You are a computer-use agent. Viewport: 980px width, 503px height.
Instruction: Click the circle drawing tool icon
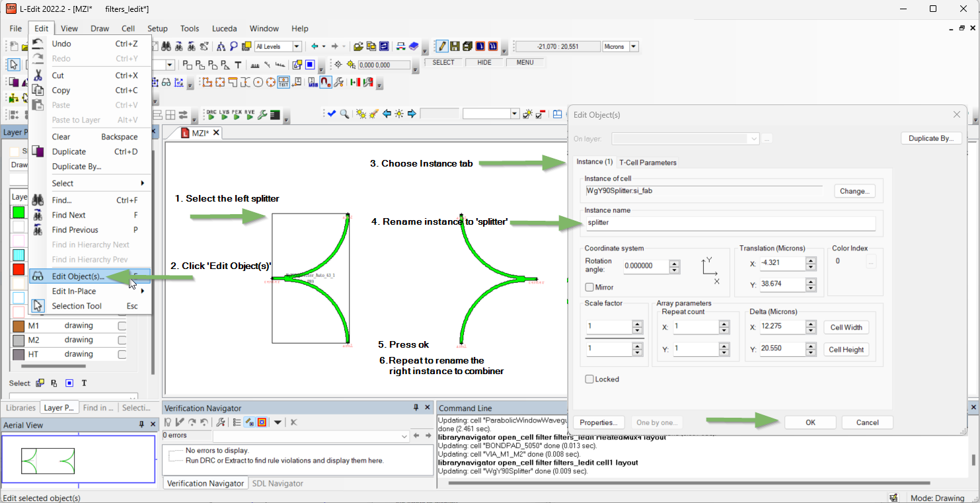point(258,83)
